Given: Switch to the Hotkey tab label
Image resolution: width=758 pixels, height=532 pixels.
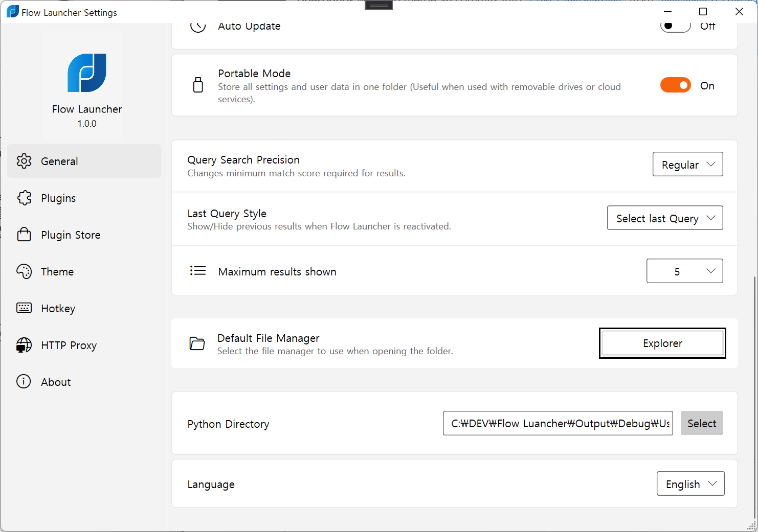Looking at the screenshot, I should [x=58, y=309].
